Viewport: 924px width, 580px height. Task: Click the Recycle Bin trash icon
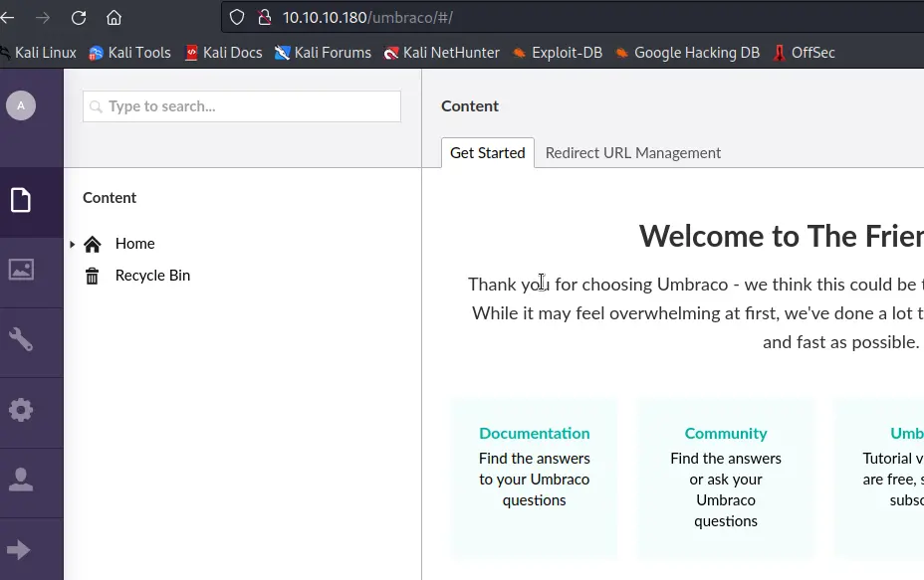tap(92, 276)
